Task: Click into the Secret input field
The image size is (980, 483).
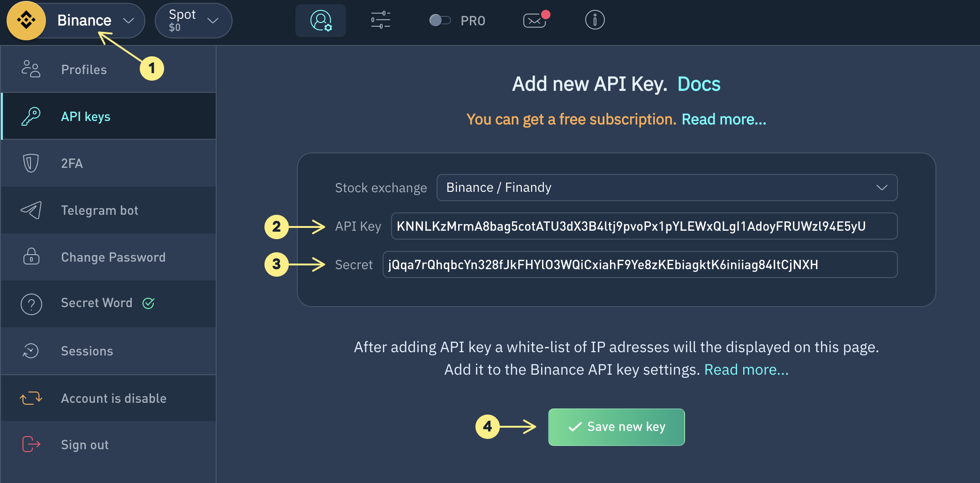Action: pos(640,265)
